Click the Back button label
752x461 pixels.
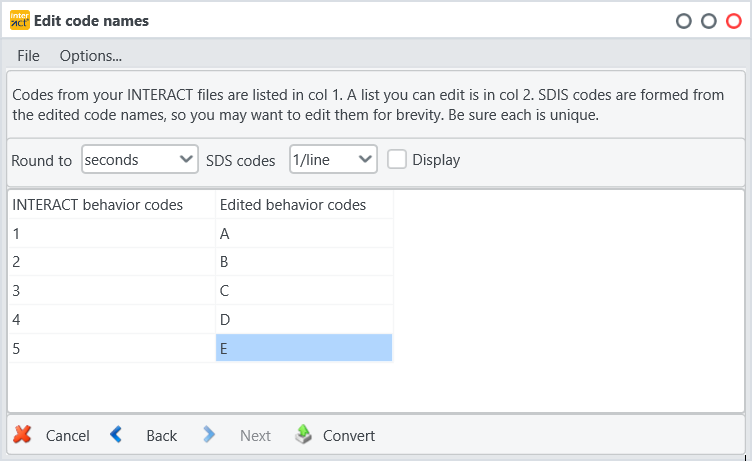pos(162,436)
